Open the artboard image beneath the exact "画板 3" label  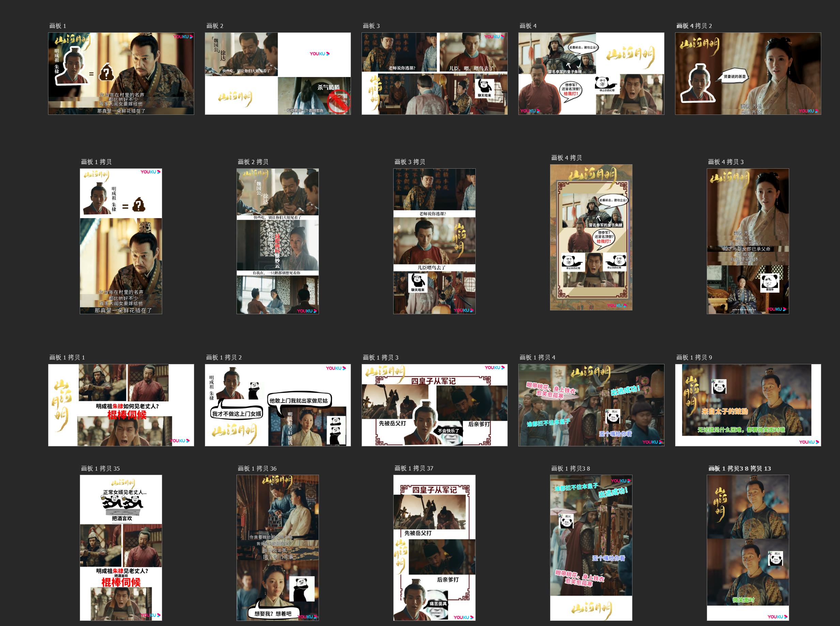click(x=434, y=74)
